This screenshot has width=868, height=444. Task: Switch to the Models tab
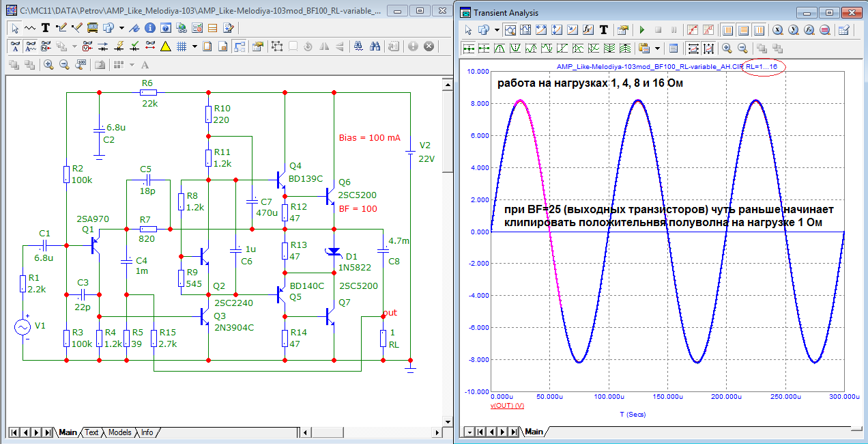pos(120,432)
